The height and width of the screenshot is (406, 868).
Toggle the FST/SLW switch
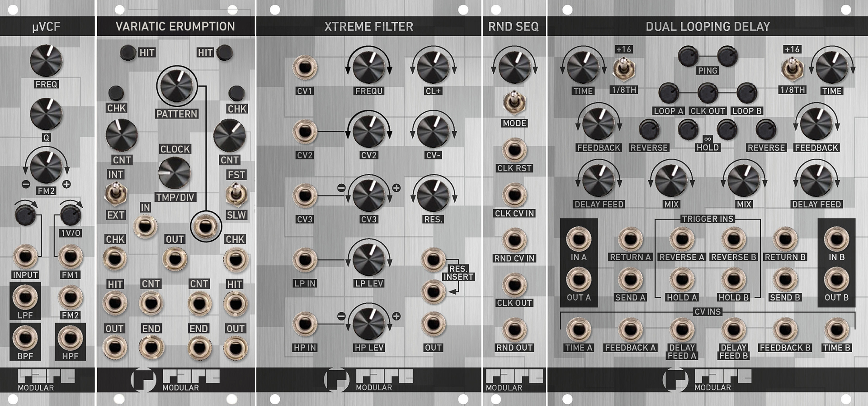(x=236, y=194)
